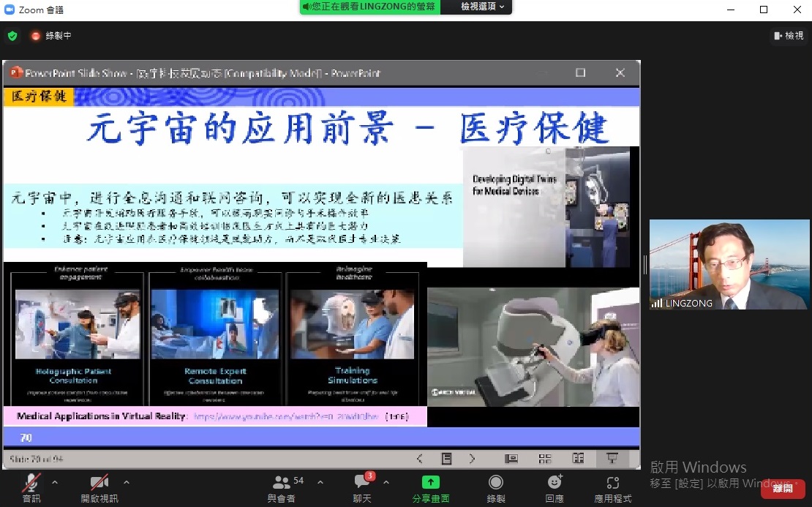812x507 pixels.
Task: Click the green encryption shield icon
Action: pos(12,35)
